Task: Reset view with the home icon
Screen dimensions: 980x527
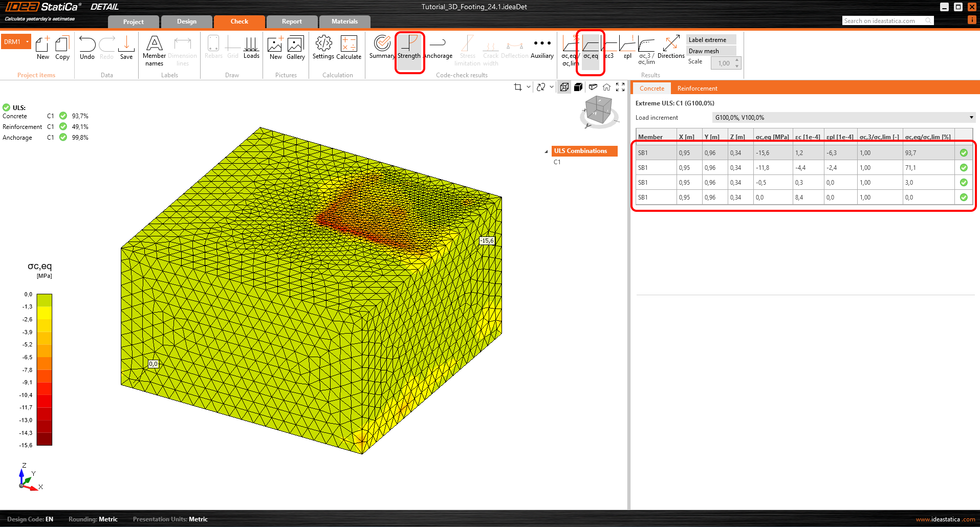Action: pos(606,87)
